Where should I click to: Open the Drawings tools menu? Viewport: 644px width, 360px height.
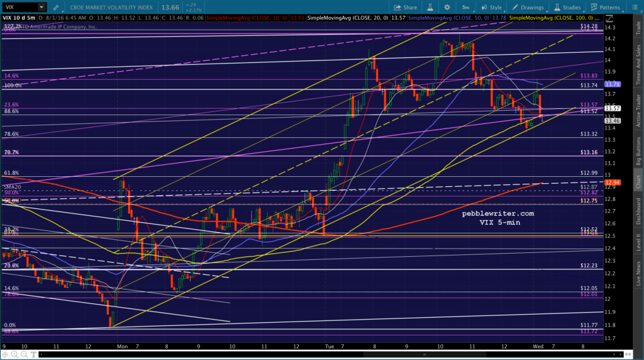[x=528, y=8]
